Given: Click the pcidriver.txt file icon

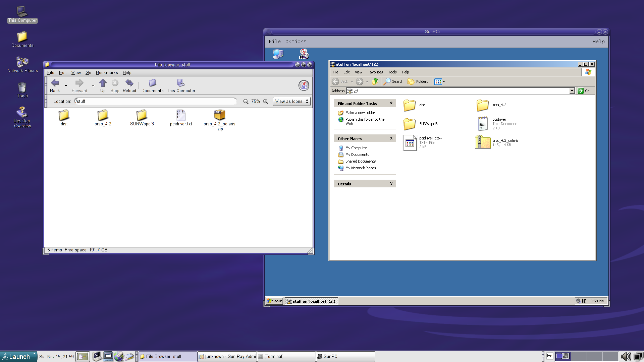Looking at the screenshot, I should (181, 115).
